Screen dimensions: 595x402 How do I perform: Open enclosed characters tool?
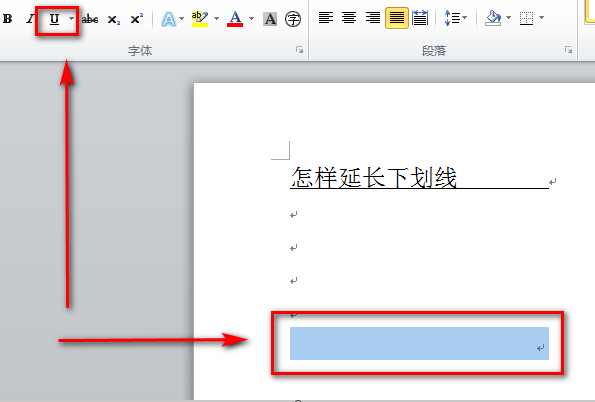(293, 19)
